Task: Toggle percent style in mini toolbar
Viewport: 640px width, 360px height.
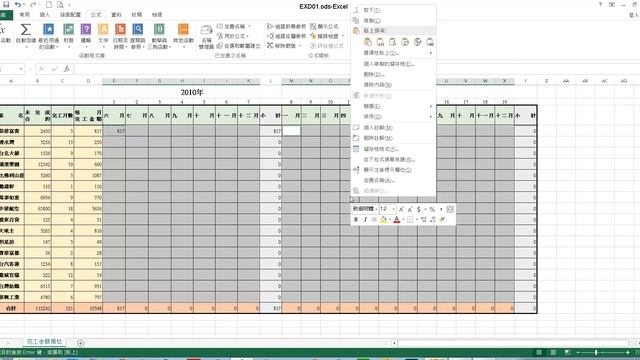Action: click(x=432, y=209)
